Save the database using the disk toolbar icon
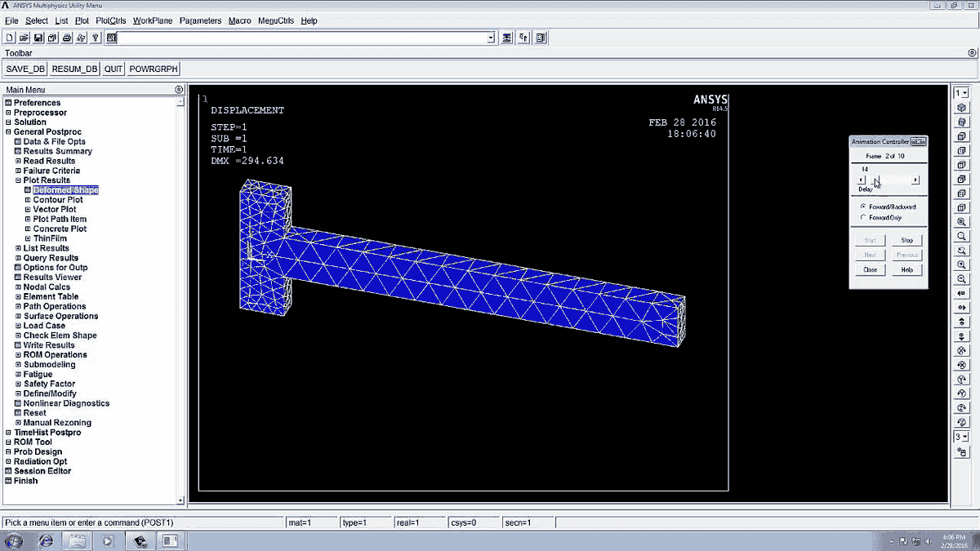 [x=38, y=38]
